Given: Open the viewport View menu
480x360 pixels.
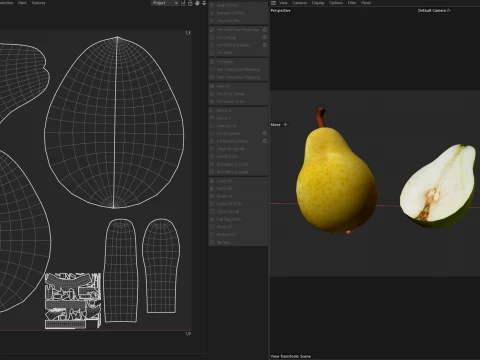Looking at the screenshot, I should [283, 3].
